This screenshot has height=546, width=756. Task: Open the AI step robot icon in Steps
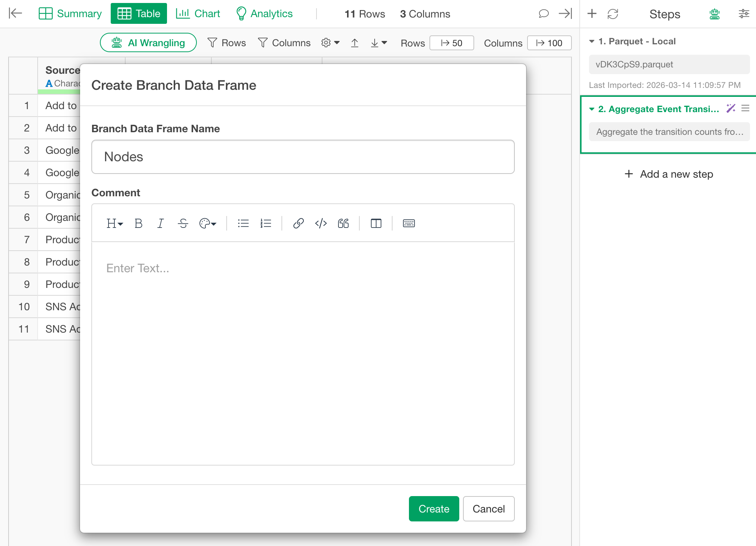click(714, 14)
